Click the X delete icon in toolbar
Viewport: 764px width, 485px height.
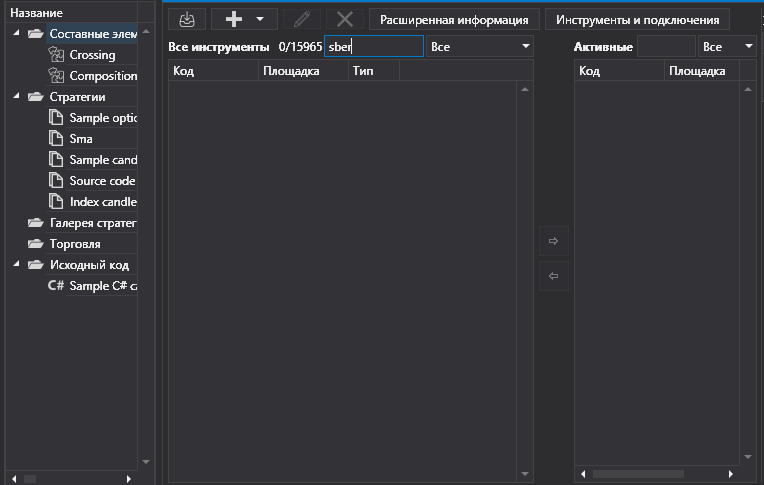345,19
